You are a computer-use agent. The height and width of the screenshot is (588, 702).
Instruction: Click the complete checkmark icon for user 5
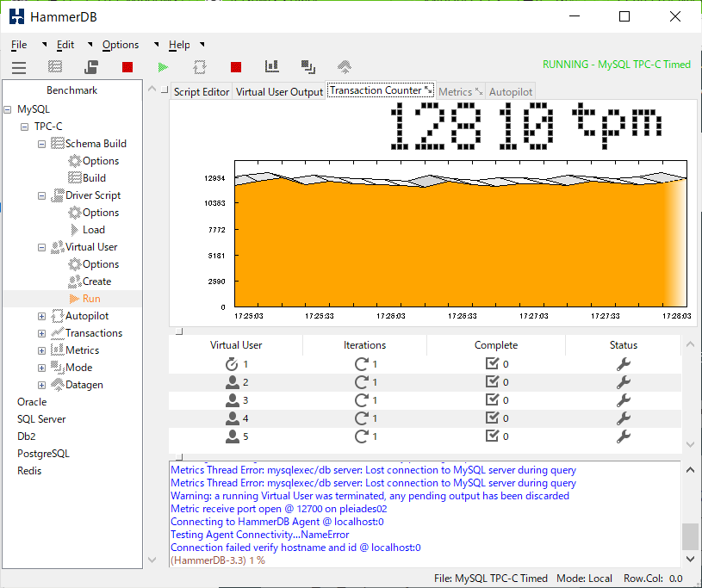click(x=492, y=436)
